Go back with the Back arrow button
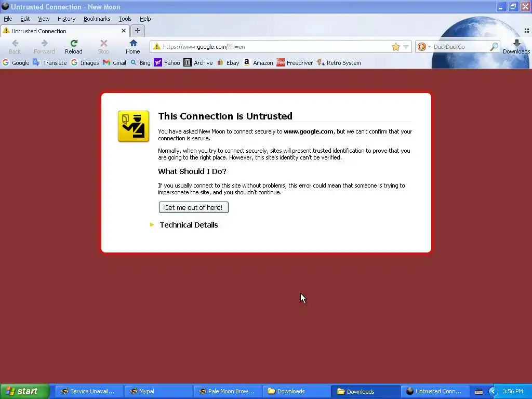Image resolution: width=532 pixels, height=399 pixels. point(15,47)
